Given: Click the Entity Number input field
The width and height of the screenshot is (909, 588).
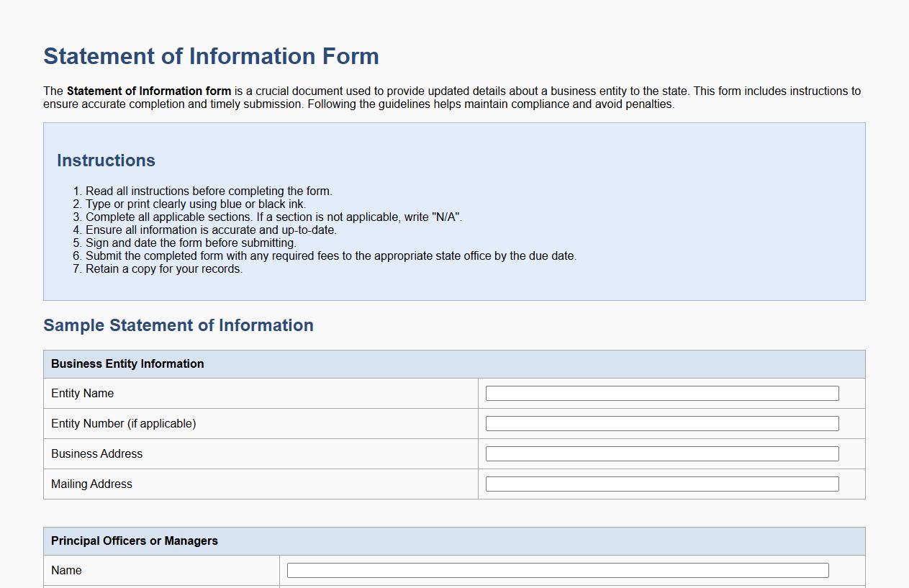Looking at the screenshot, I should click(661, 423).
